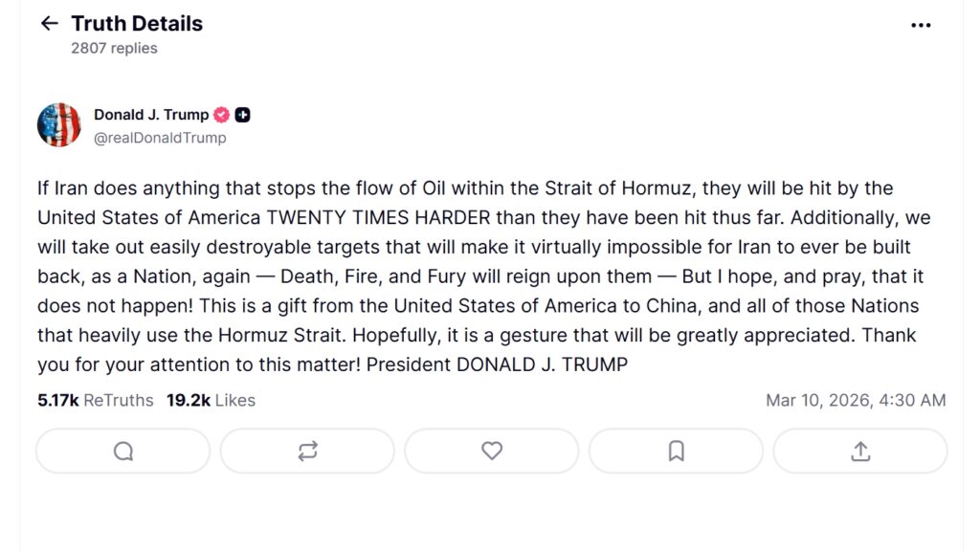Click the President DONALD J. TRUMP signature text
This screenshot has height=551, width=980.
tap(497, 364)
